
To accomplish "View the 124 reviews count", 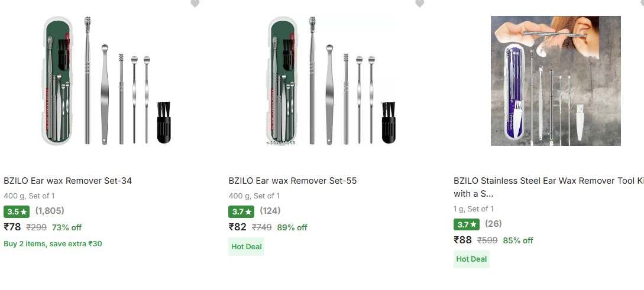I will [x=270, y=211].
